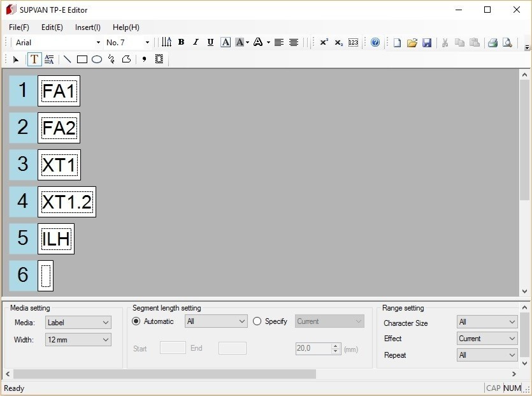Apply superscript formatting
Screen dimensions: 532x396
pyautogui.click(x=324, y=43)
